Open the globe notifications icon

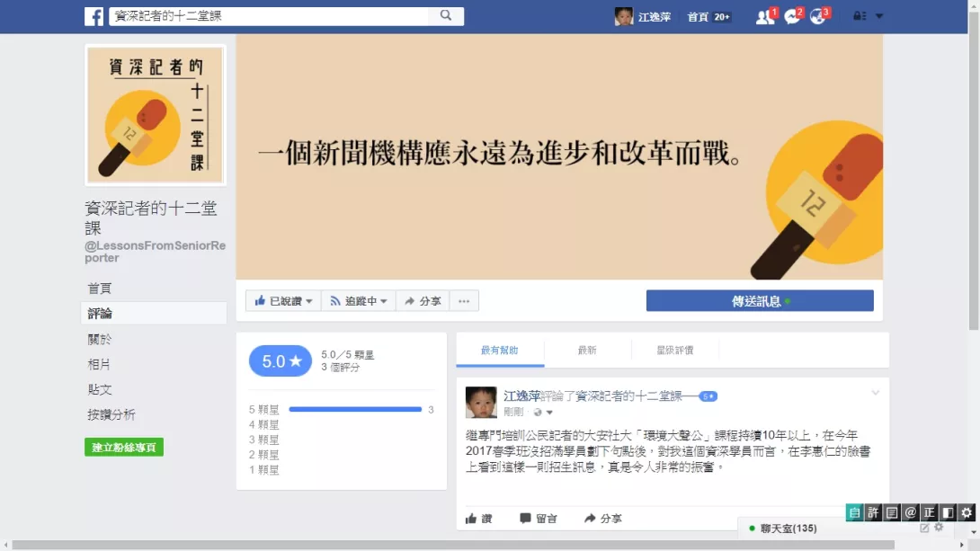point(817,17)
